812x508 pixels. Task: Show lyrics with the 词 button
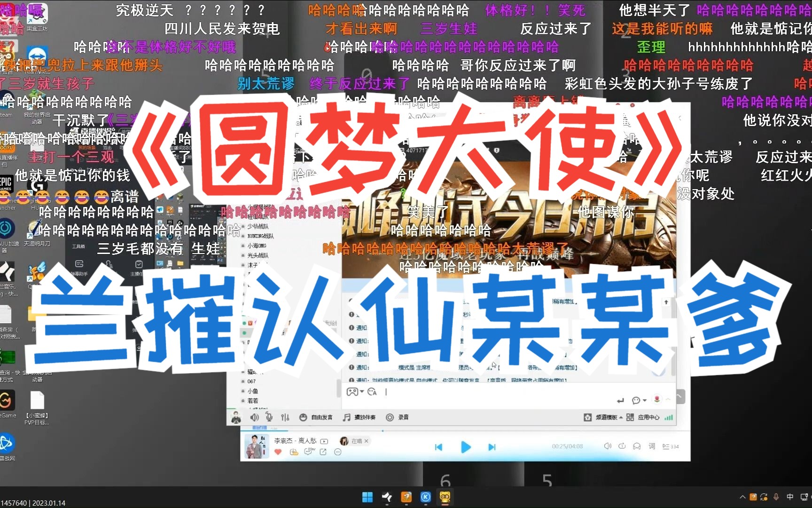click(x=652, y=446)
